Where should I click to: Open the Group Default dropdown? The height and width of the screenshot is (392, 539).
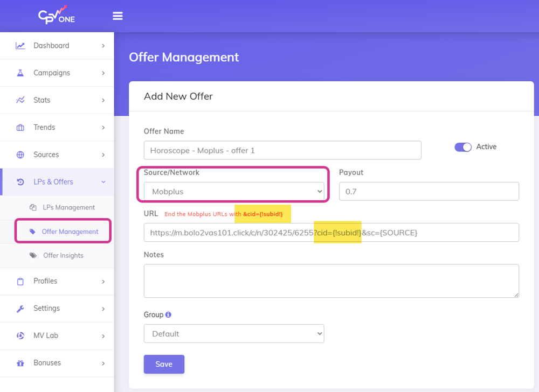coord(234,333)
